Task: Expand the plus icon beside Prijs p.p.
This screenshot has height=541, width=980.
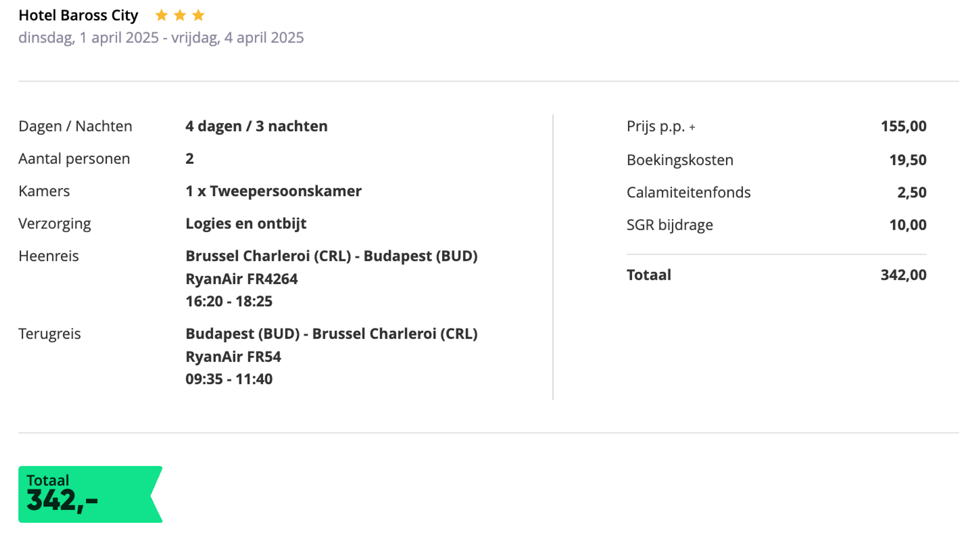Action: click(x=692, y=127)
